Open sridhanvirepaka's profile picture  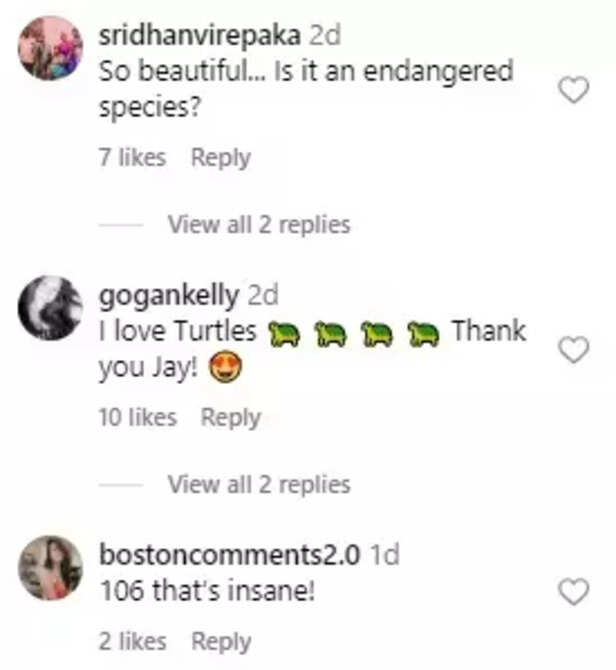point(51,47)
